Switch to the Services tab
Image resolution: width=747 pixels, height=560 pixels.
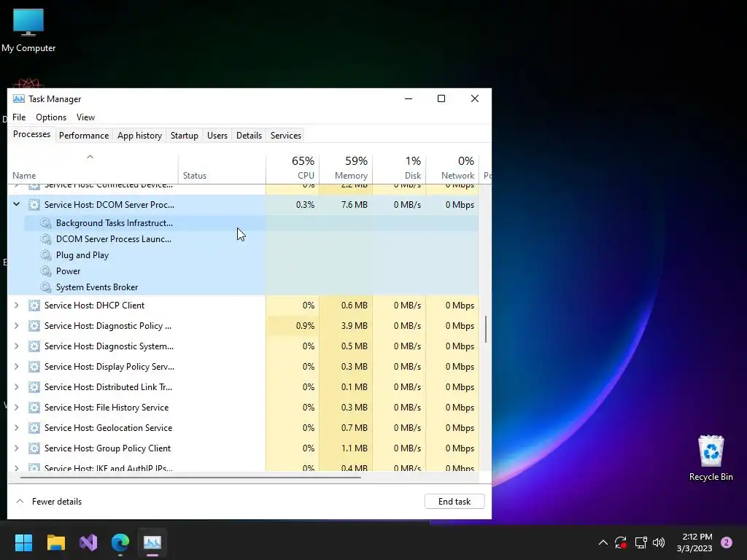(286, 135)
